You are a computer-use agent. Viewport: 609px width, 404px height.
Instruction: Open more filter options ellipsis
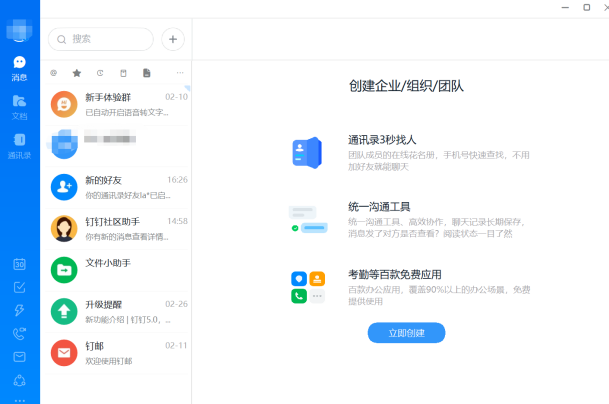(x=180, y=73)
